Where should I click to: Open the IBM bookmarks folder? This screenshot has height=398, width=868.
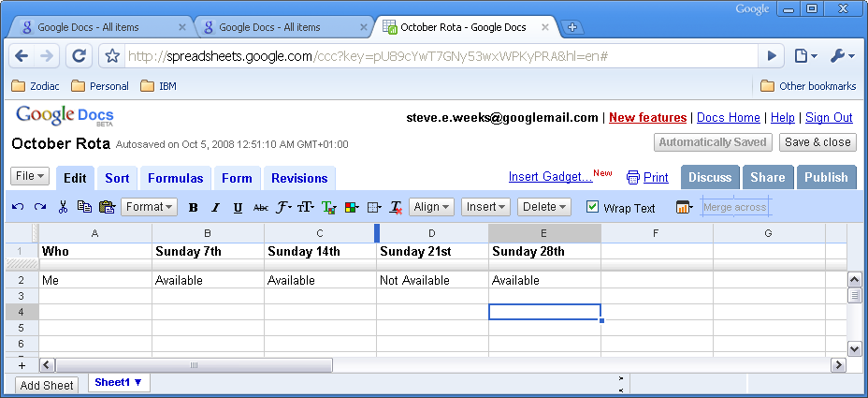158,86
